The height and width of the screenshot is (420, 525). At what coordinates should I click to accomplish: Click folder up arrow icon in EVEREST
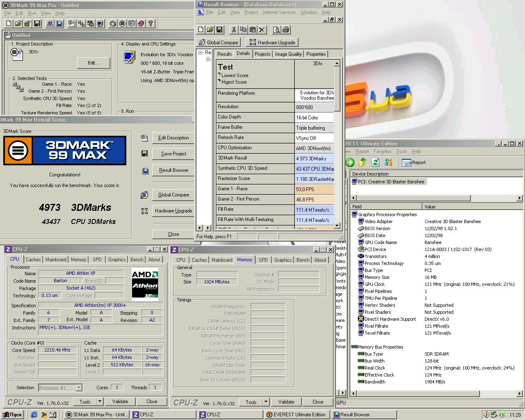[363, 162]
